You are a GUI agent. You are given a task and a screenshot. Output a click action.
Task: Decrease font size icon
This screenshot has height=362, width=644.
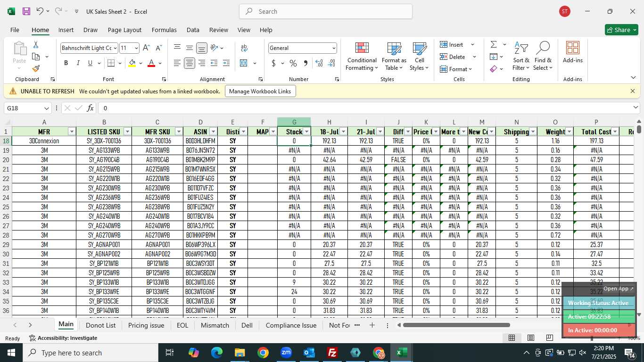click(158, 48)
